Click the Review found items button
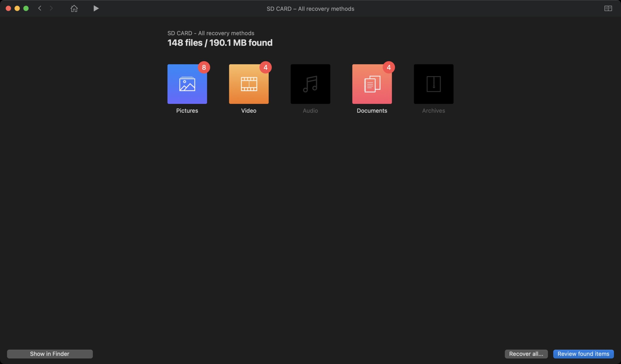This screenshot has height=364, width=621. tap(583, 354)
